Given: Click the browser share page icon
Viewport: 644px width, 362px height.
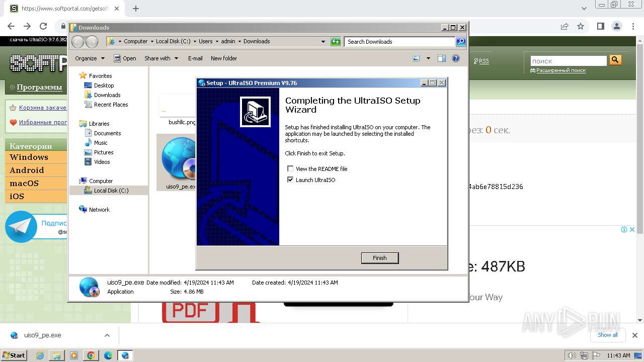Looking at the screenshot, I should coord(565,26).
